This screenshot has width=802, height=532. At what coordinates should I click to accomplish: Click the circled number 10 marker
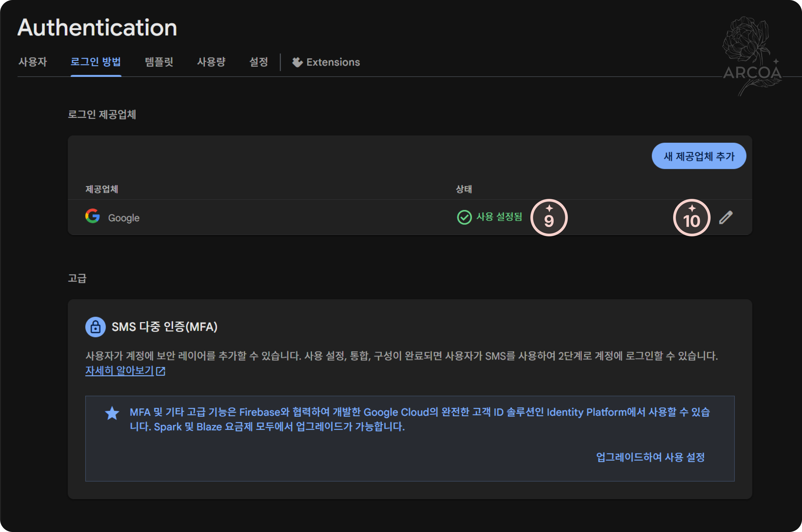click(691, 218)
